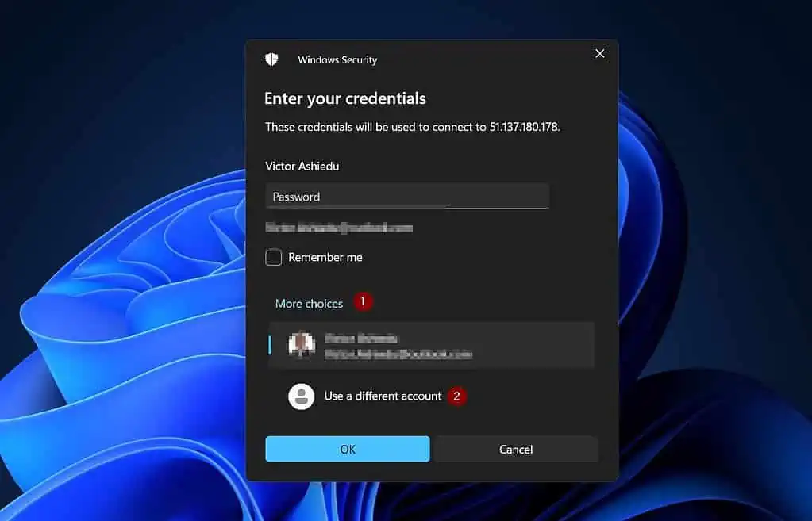Click the blurred email below password field
812x521 pixels.
(339, 228)
